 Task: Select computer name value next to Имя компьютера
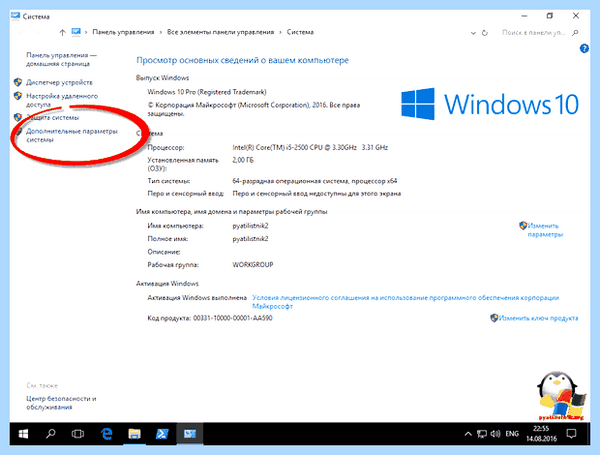[250, 226]
